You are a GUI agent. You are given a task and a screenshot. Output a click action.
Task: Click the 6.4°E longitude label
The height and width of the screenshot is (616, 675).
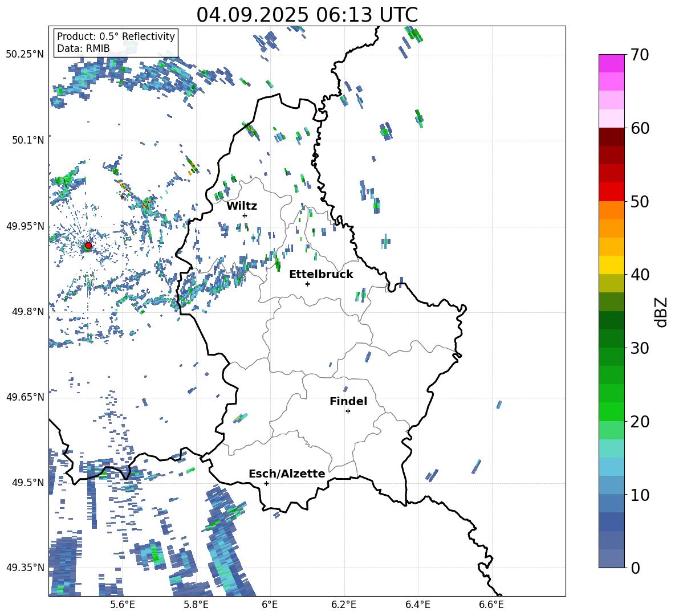coord(417,605)
